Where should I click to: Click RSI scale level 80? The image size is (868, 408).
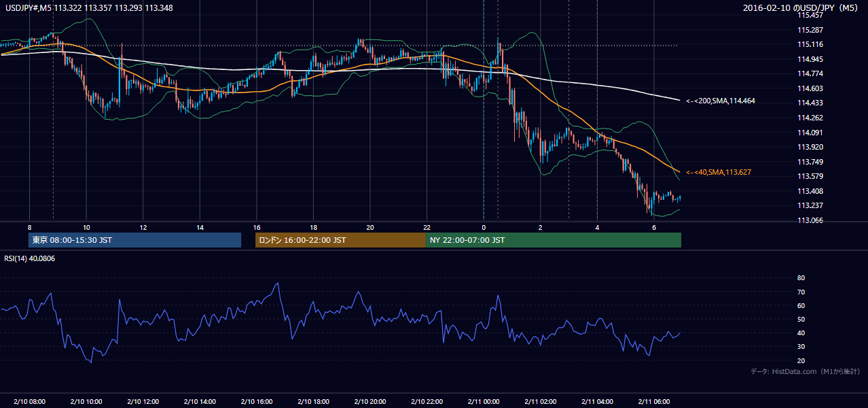coord(801,278)
